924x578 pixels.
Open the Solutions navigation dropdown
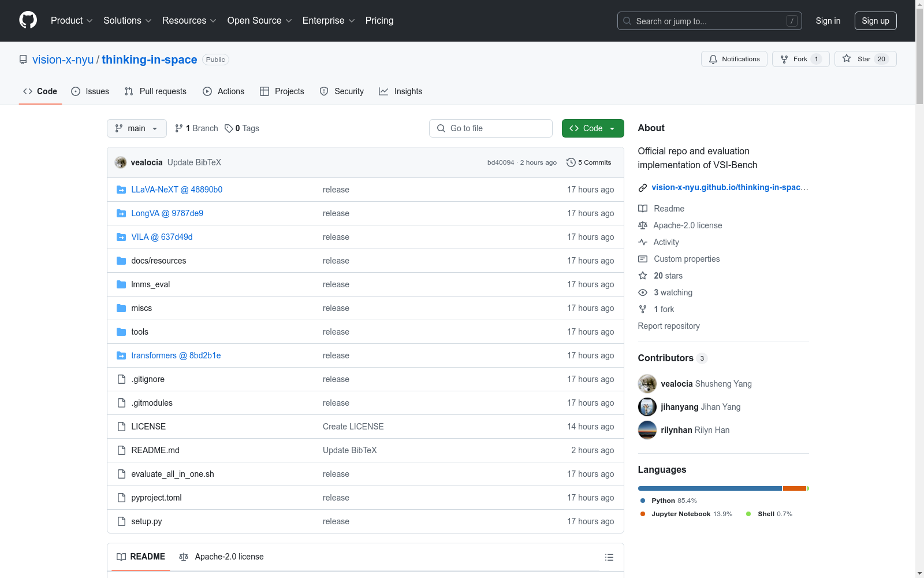pos(127,21)
